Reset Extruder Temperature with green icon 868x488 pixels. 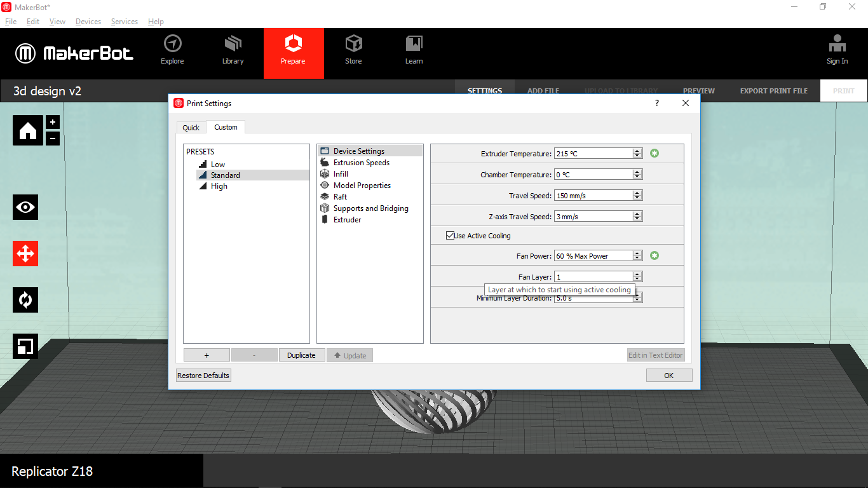(654, 153)
